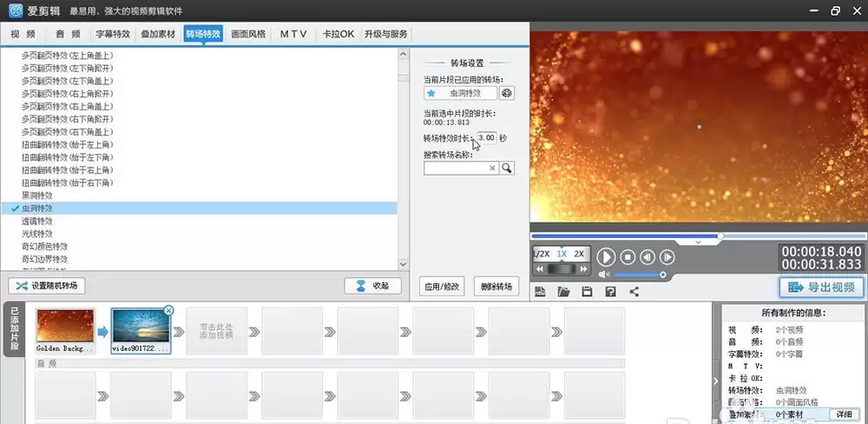Open an existing project via the folder icon
Viewport: 868px width, 424px height.
[563, 292]
